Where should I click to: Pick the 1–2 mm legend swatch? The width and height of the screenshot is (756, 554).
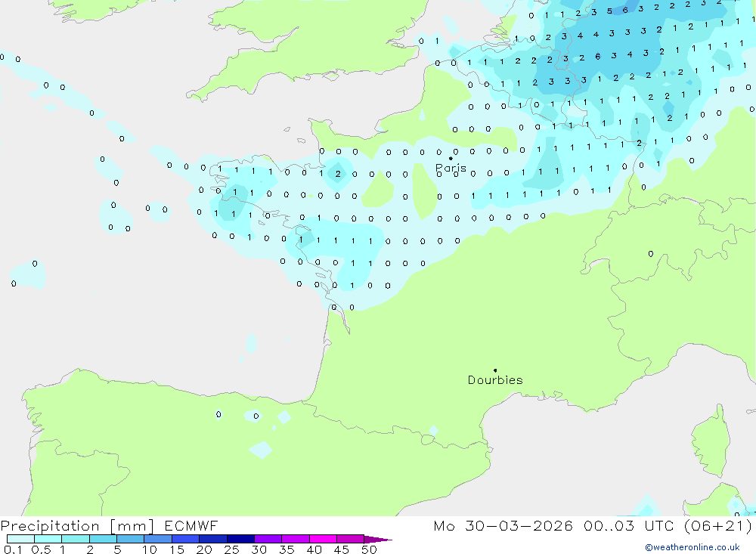[76, 539]
